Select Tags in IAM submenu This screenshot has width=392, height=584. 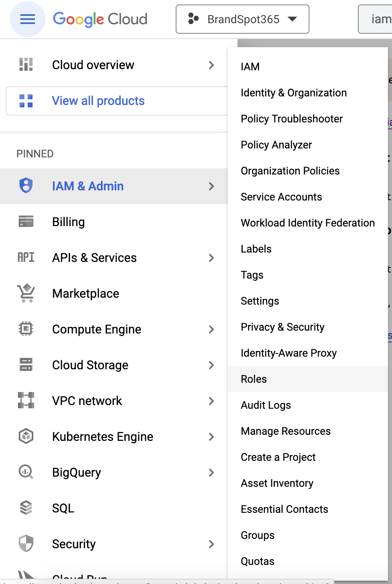(x=307, y=275)
